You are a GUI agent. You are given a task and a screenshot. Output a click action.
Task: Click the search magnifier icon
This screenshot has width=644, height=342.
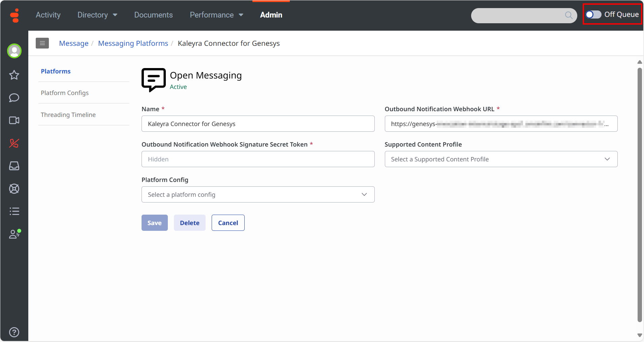pos(569,15)
